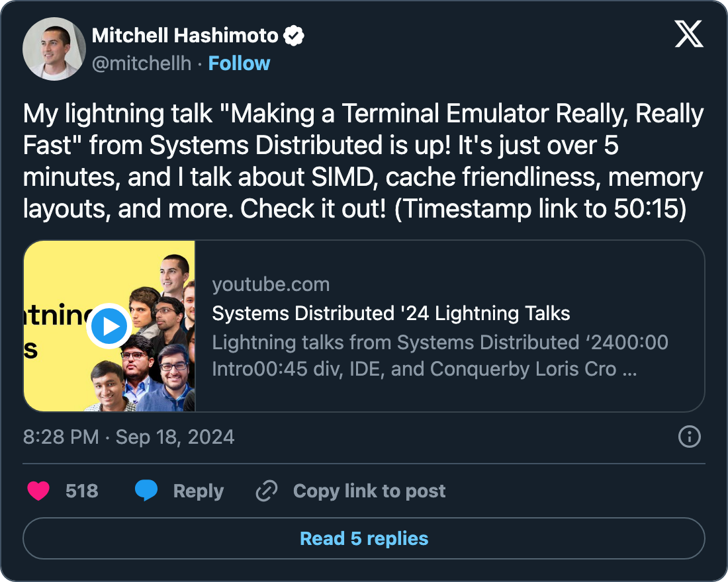
Task: Follow @mitchellh via the Follow link
Action: point(239,63)
